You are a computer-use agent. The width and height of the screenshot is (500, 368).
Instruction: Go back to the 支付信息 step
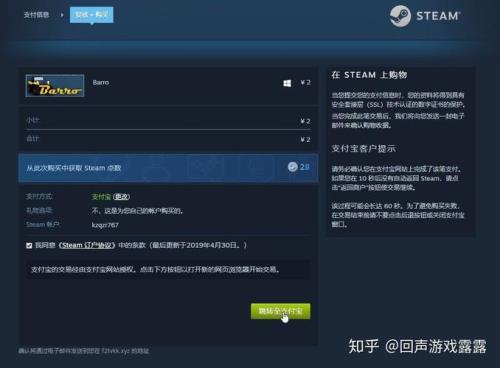[36, 15]
